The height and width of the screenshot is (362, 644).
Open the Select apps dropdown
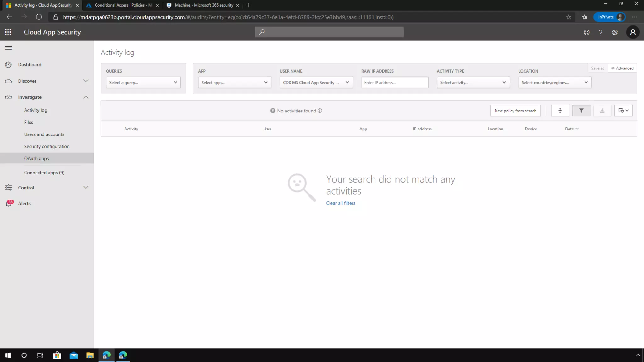point(234,83)
